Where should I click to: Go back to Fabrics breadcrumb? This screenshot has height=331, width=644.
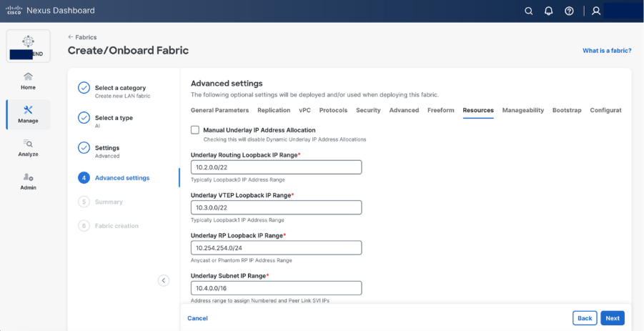82,37
